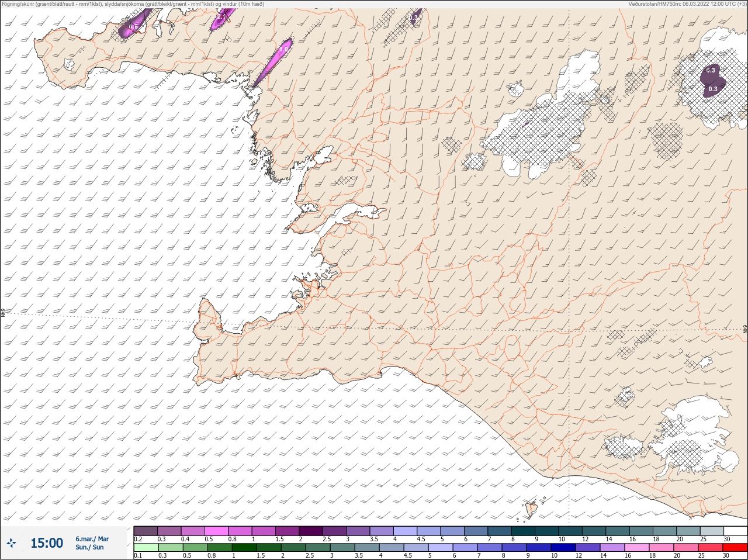Pick the white 30 swatch in snow scale
The image size is (748, 560).
point(735,531)
